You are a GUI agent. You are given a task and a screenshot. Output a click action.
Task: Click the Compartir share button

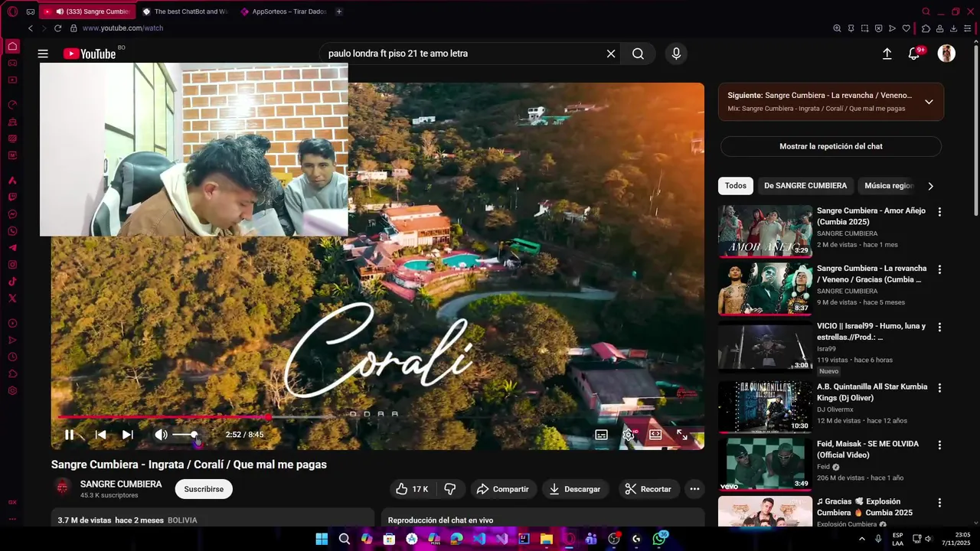(502, 489)
